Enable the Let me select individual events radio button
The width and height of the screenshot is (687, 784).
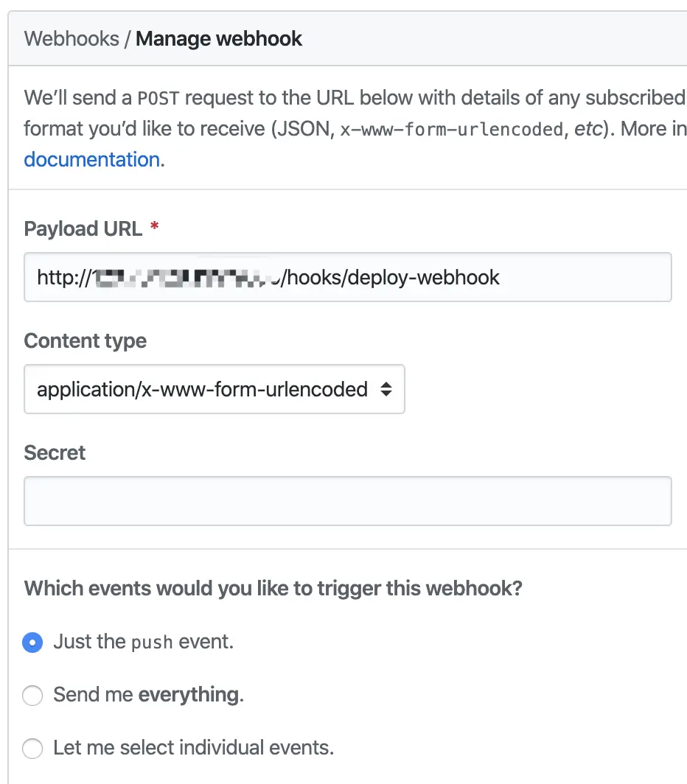[32, 749]
